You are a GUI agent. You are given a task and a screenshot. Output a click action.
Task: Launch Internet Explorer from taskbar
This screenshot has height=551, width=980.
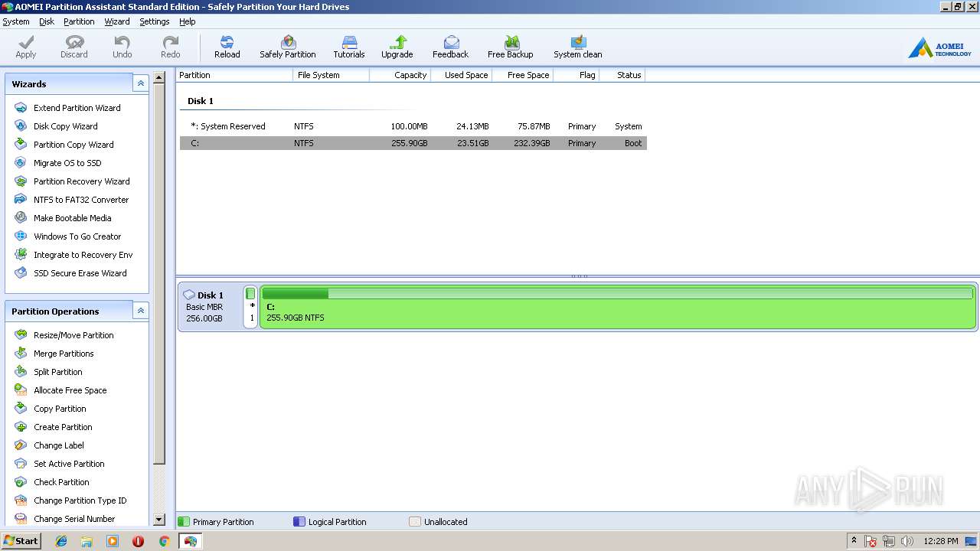pyautogui.click(x=61, y=541)
